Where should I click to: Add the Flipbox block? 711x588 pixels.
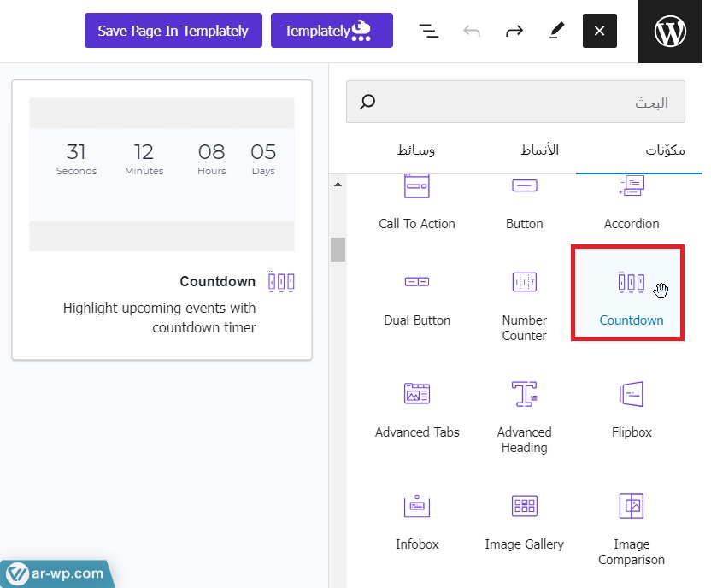point(631,407)
